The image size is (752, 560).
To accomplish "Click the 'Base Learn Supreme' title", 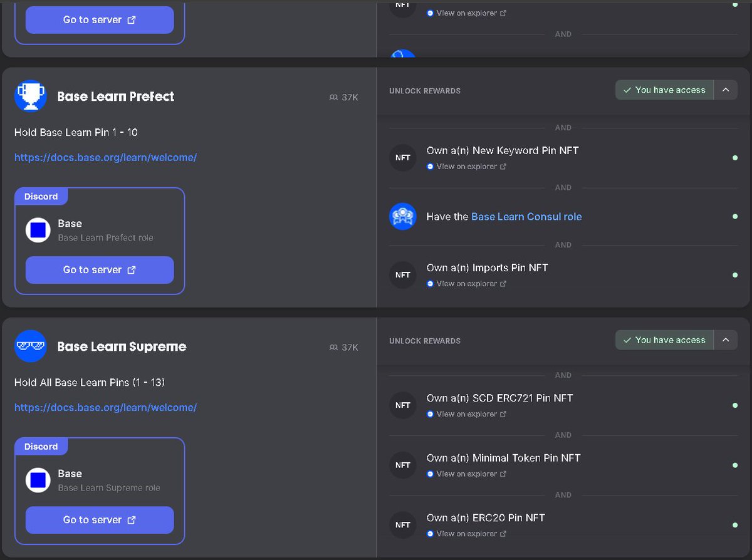I will coord(122,346).
